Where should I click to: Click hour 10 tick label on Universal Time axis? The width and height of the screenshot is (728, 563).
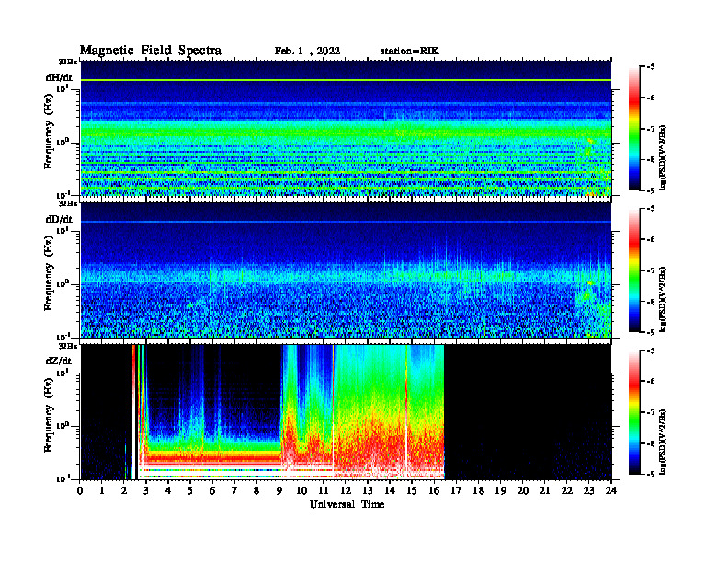pyautogui.click(x=301, y=490)
